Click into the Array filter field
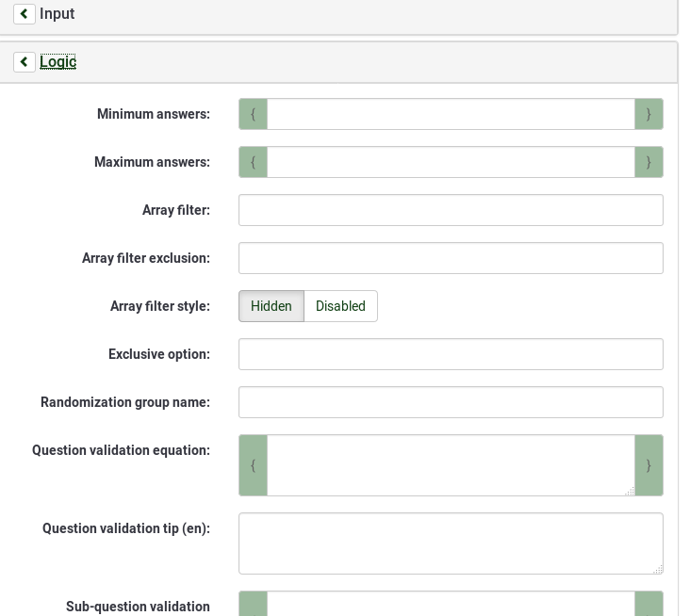690x616 pixels. tap(451, 210)
